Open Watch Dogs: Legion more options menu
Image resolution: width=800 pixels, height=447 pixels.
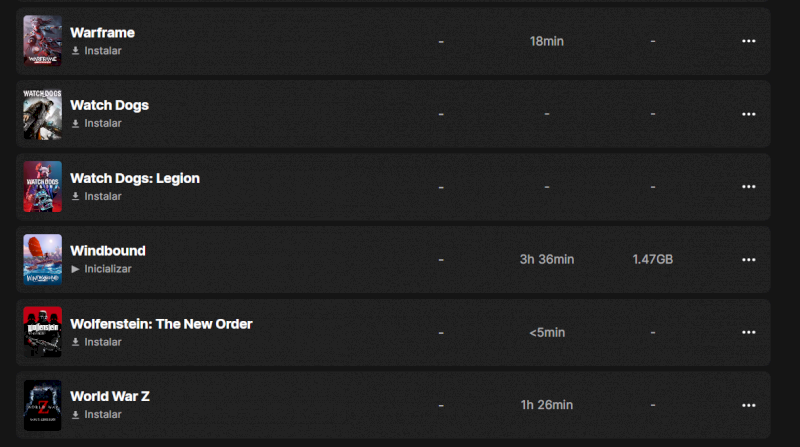[748, 187]
